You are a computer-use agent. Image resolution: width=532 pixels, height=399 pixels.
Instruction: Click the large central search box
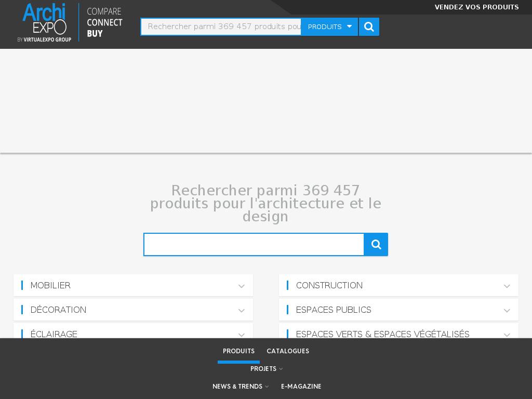254,245
